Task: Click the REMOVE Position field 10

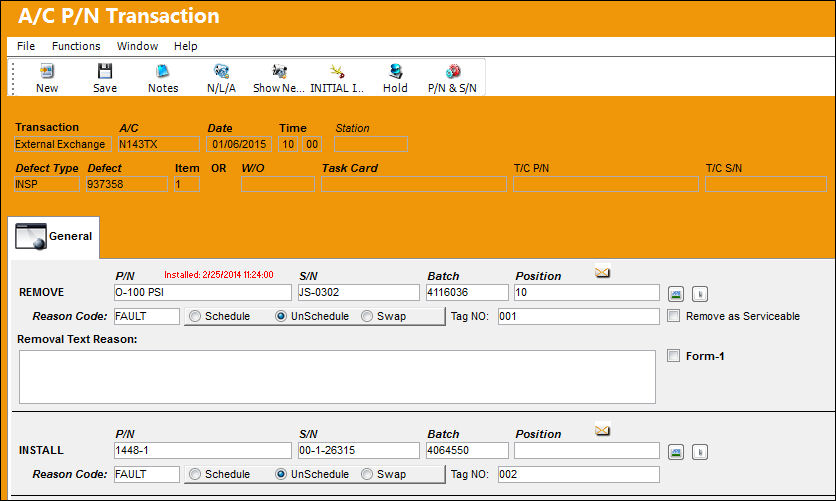Action: [x=587, y=292]
